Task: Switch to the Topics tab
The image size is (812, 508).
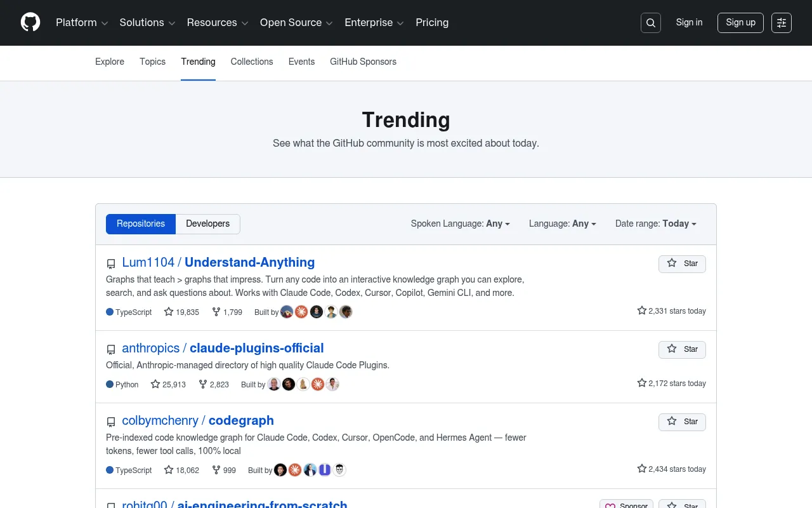Action: click(152, 62)
